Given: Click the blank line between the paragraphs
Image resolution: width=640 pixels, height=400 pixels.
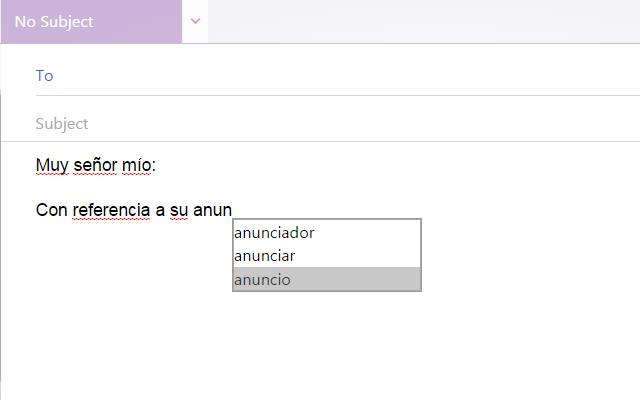Looking at the screenshot, I should [x=200, y=187].
